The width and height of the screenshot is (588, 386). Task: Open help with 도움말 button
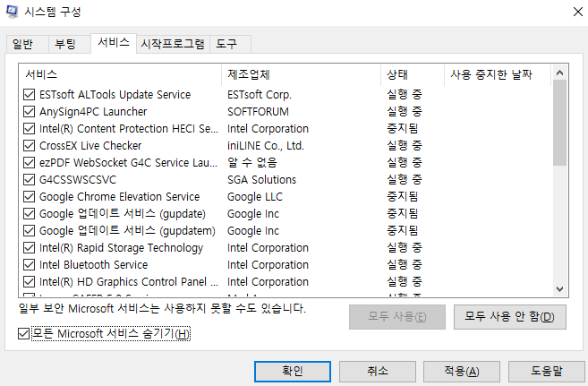pyautogui.click(x=546, y=372)
